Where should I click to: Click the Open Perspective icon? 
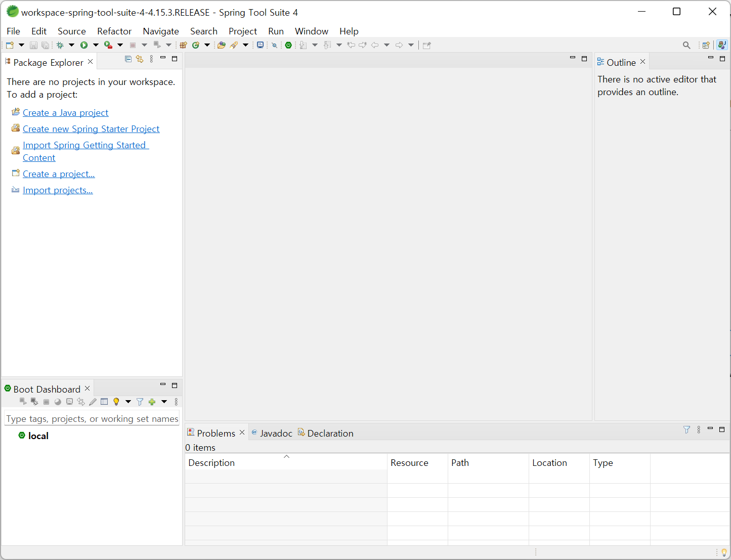pyautogui.click(x=706, y=45)
